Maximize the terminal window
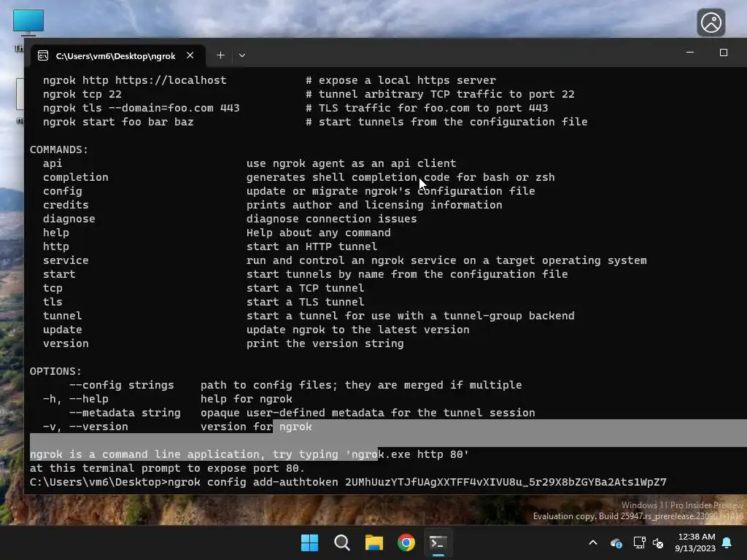747x560 pixels. 723,52
